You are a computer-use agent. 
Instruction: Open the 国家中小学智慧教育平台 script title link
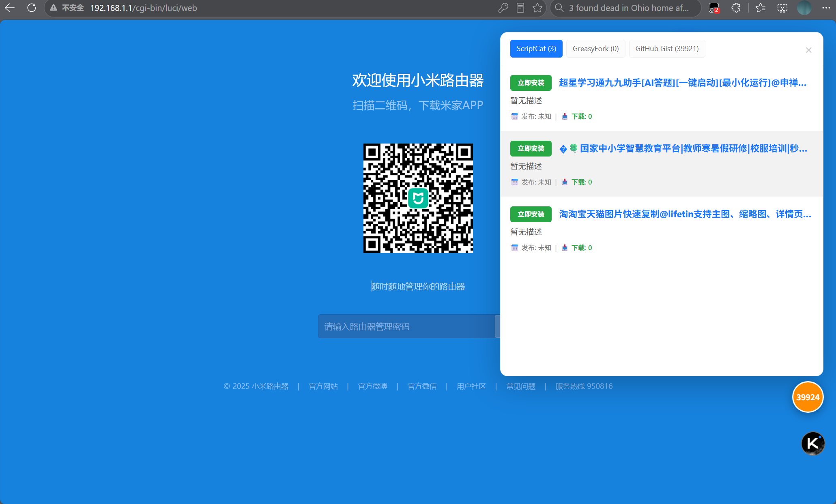(683, 148)
